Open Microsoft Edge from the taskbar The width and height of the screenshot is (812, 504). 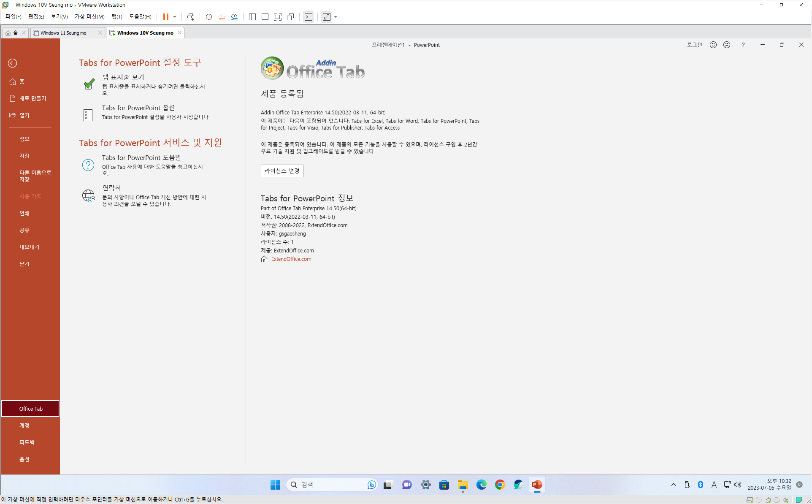pos(481,485)
